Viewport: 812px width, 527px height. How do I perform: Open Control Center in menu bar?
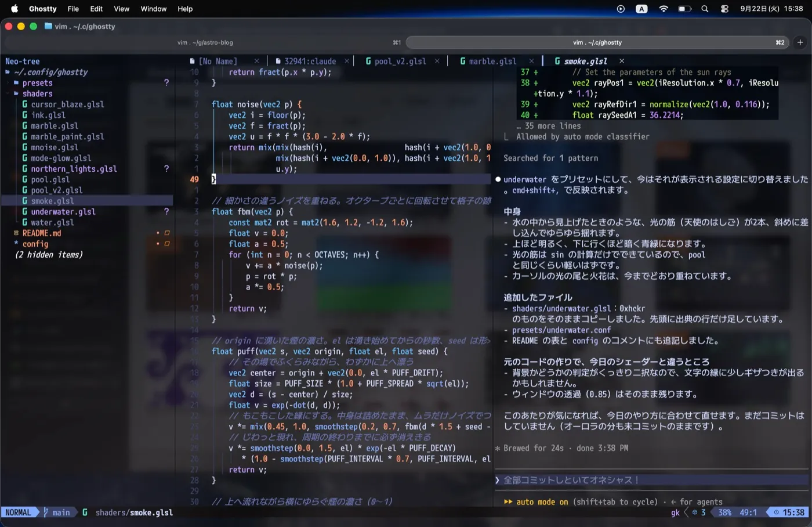[x=724, y=9]
